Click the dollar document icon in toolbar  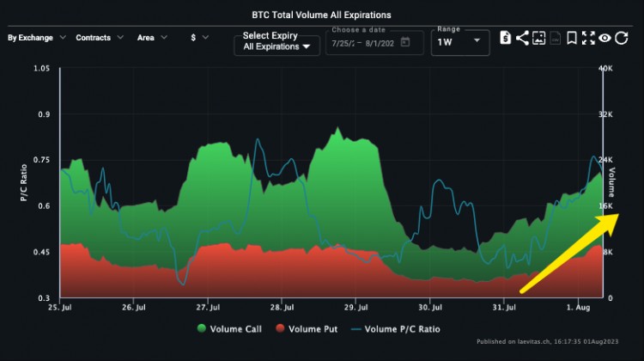[x=506, y=38]
